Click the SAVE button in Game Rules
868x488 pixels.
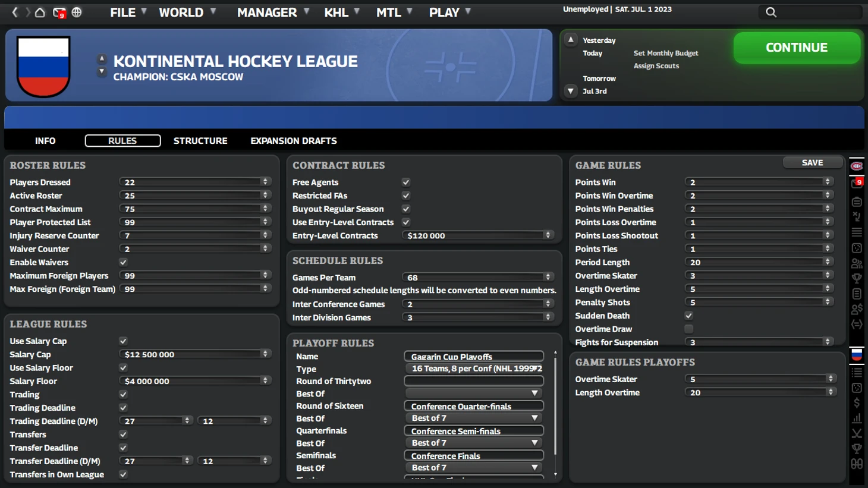(x=813, y=163)
